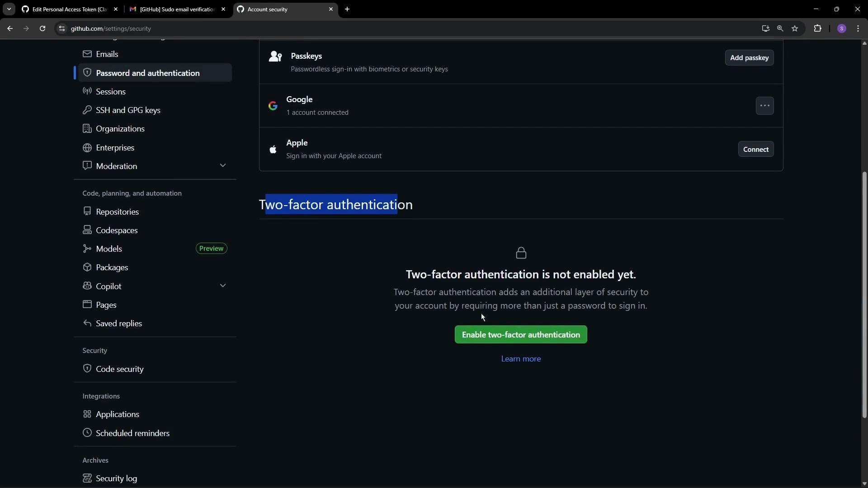
Task: Click the scrollbar down arrow
Action: click(x=864, y=483)
